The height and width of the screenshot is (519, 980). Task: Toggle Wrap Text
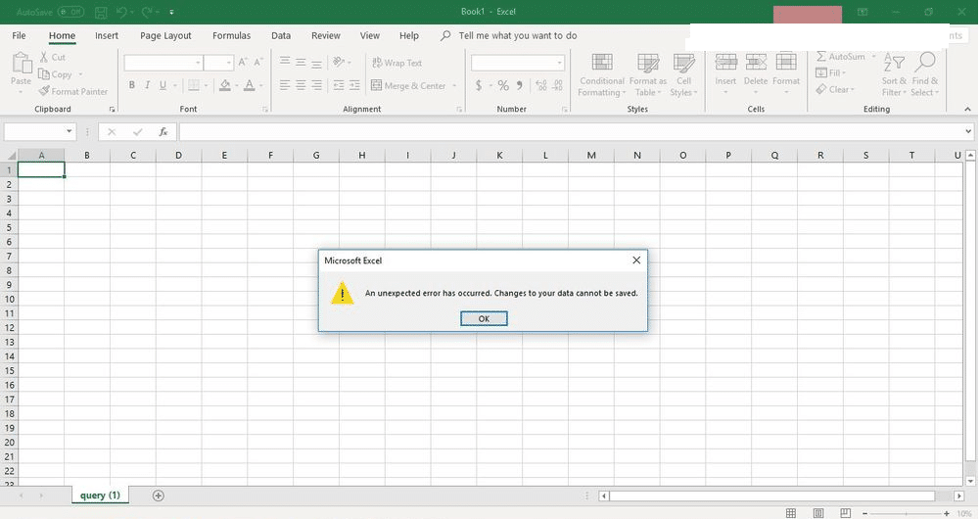click(397, 63)
